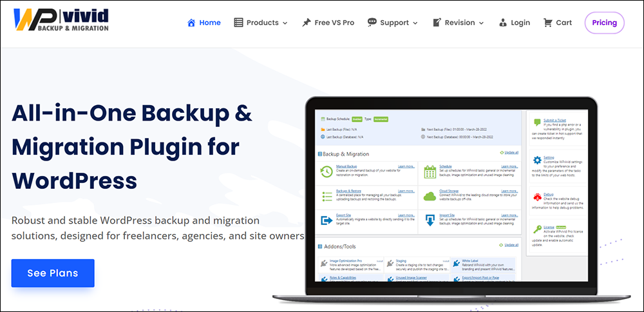
Task: Click the Backup & Migration section header icon
Action: pos(320,154)
